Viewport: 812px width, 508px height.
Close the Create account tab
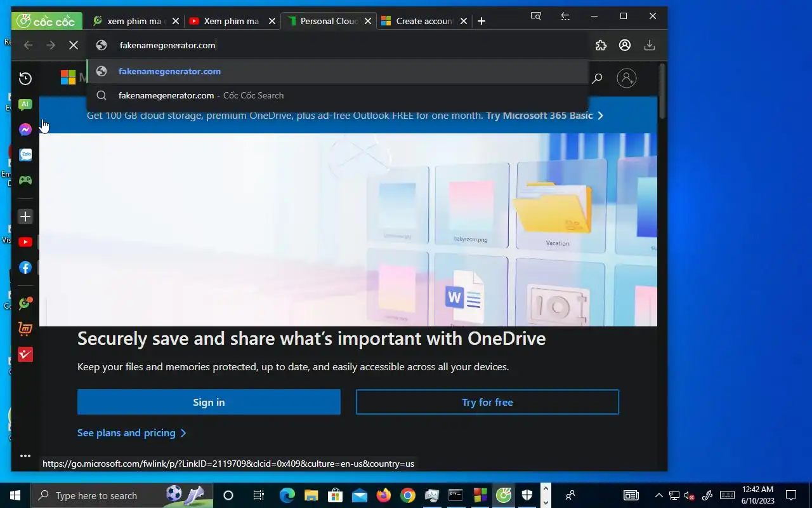464,21
